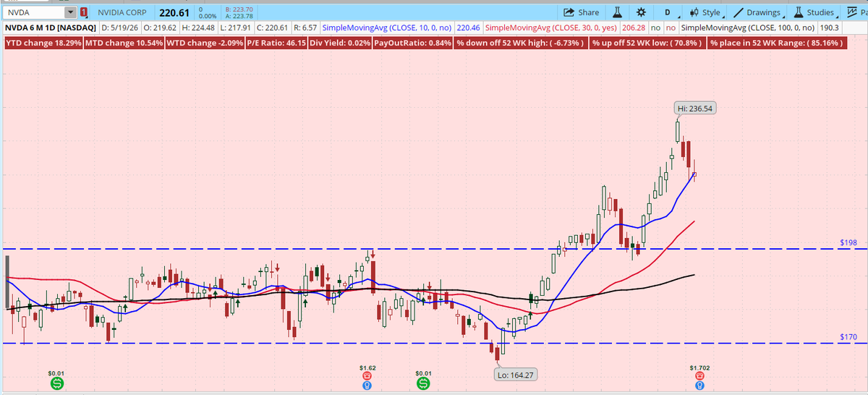The image size is (868, 395).
Task: Click the Hi: 236.54 price bubble
Action: [x=696, y=109]
